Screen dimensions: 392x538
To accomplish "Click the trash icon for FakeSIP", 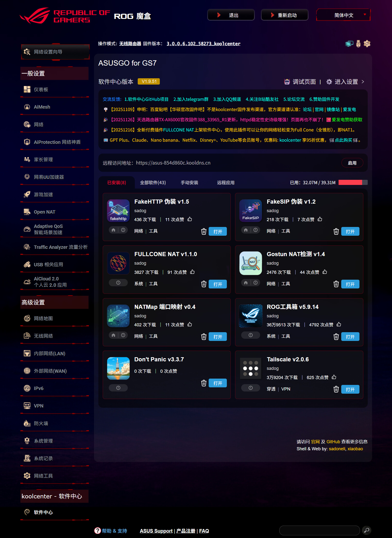I will pyautogui.click(x=336, y=231).
